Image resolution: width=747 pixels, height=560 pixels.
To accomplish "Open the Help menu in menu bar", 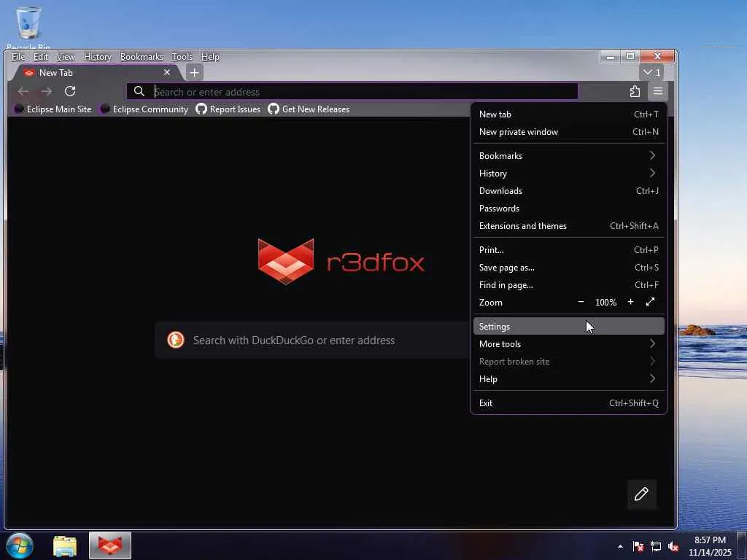I will [210, 57].
